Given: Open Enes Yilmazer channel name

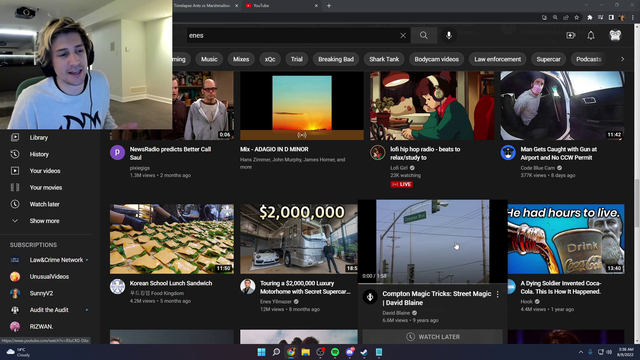Looking at the screenshot, I should click(x=276, y=302).
